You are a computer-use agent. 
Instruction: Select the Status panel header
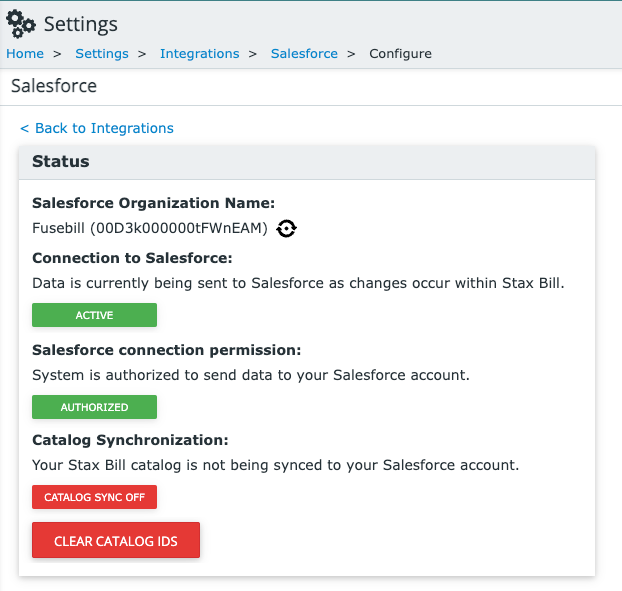pos(307,162)
